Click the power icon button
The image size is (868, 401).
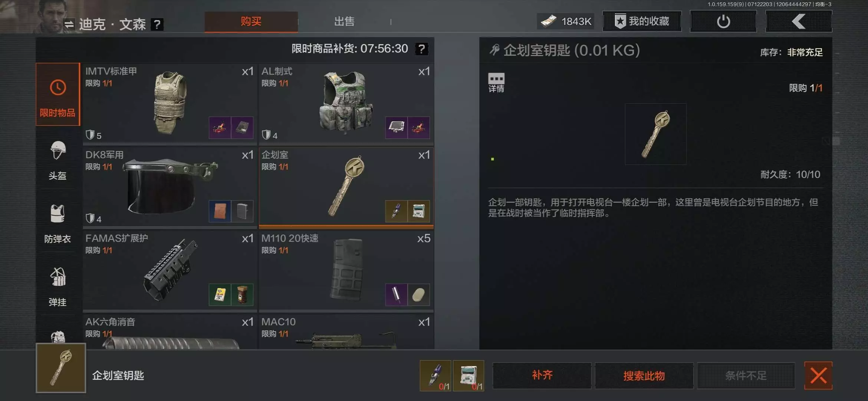click(723, 22)
